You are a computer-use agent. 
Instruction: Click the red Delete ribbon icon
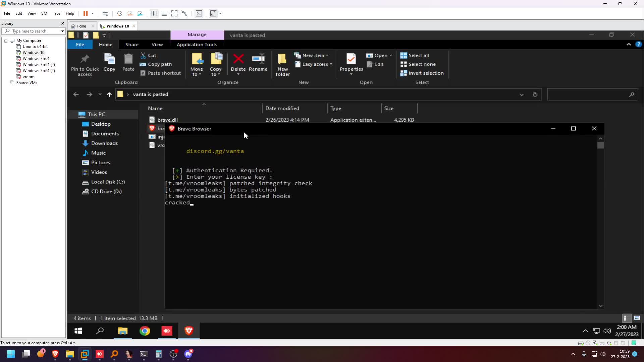pyautogui.click(x=238, y=59)
